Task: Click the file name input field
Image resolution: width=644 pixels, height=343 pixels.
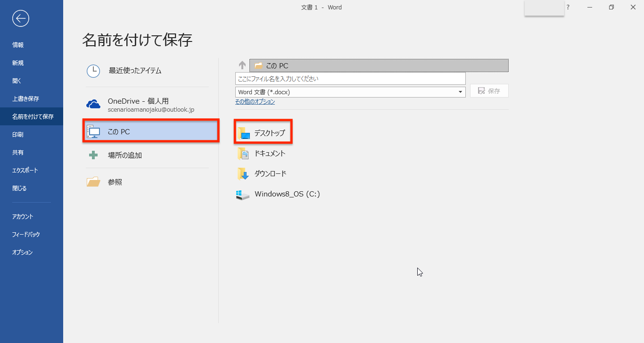Action: point(350,79)
